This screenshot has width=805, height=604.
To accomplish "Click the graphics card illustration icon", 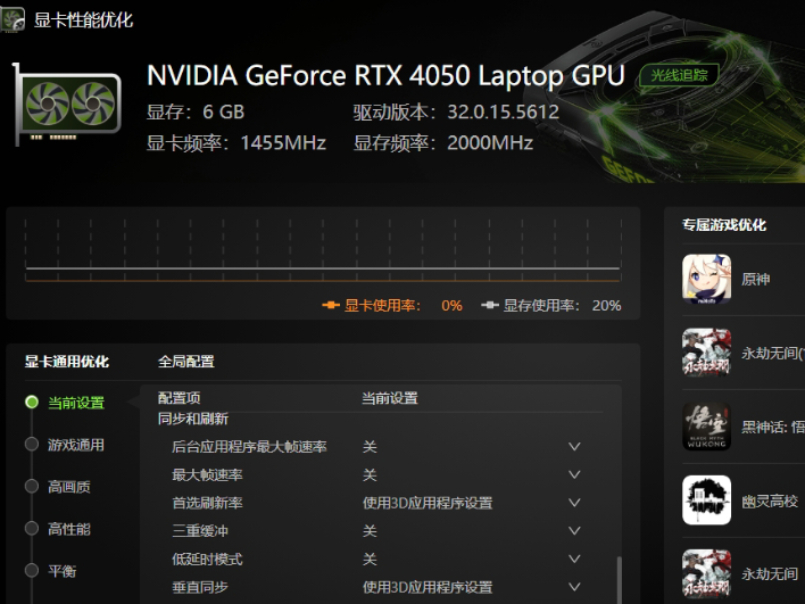I will tap(67, 104).
